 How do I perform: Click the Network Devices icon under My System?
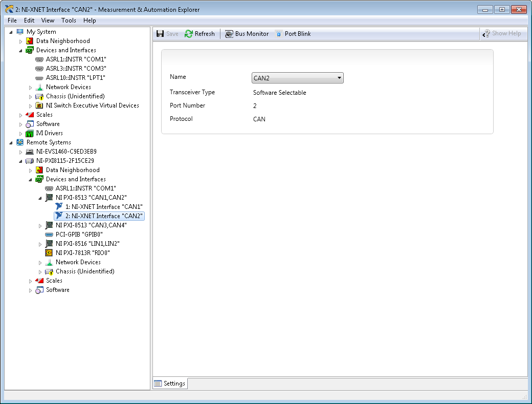tap(39, 87)
